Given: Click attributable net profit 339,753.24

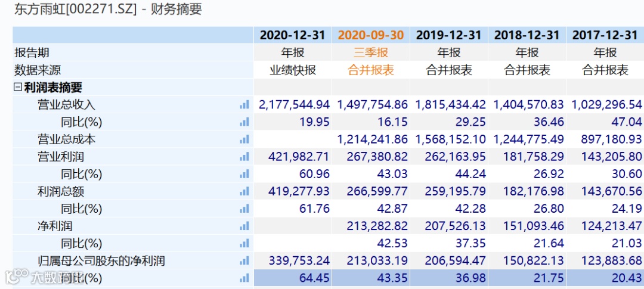Looking at the screenshot, I should pos(299,260).
